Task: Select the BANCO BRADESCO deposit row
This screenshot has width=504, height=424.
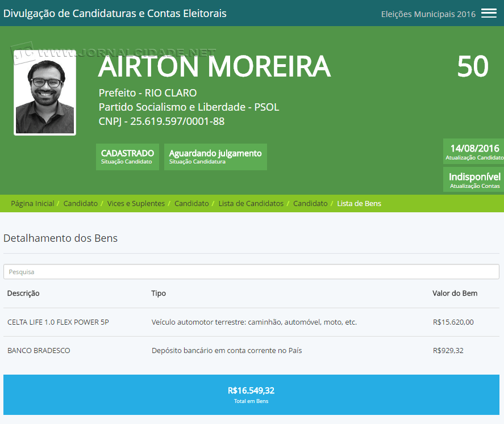Action: click(252, 350)
